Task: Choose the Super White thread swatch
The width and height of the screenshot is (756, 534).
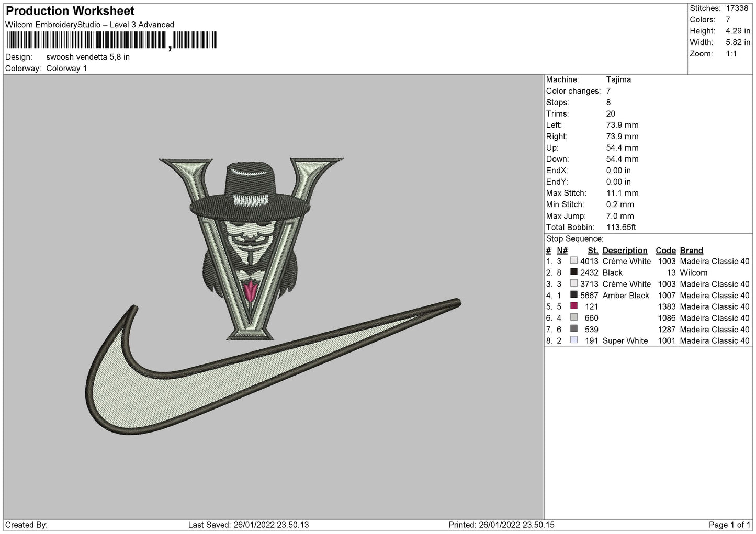Action: [x=574, y=340]
